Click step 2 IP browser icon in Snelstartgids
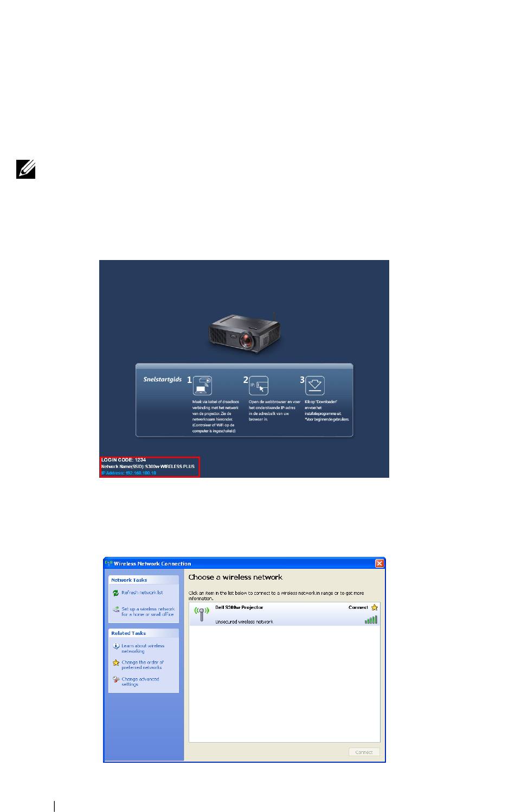Viewport: 515px width, 812px height. click(259, 386)
